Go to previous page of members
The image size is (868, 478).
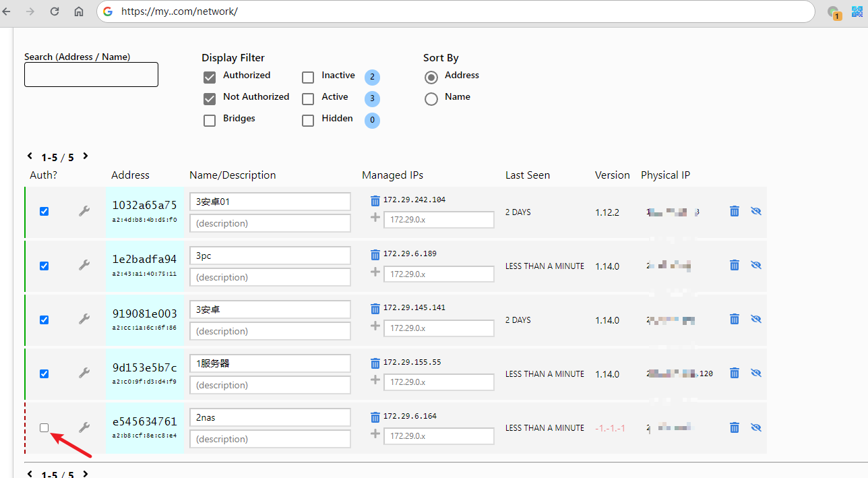tap(30, 156)
